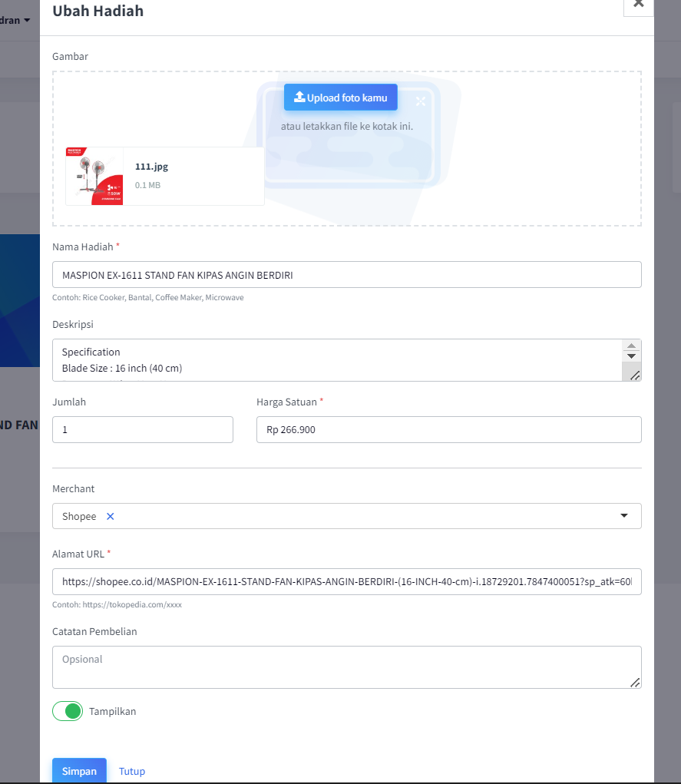Image resolution: width=681 pixels, height=784 pixels.
Task: Click the Shopee merchant tag
Action: tap(79, 517)
